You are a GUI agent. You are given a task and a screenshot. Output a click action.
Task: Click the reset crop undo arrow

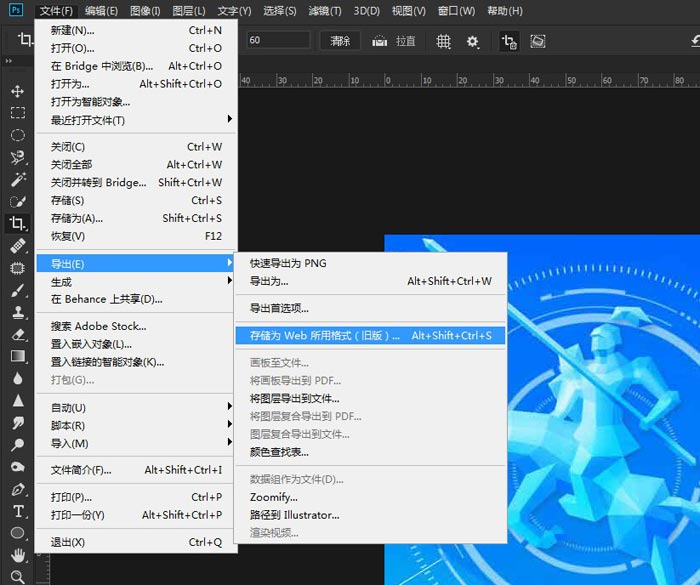coord(695,42)
